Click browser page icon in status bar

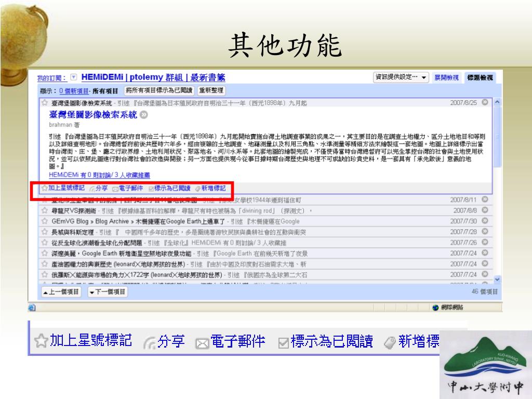32,308
